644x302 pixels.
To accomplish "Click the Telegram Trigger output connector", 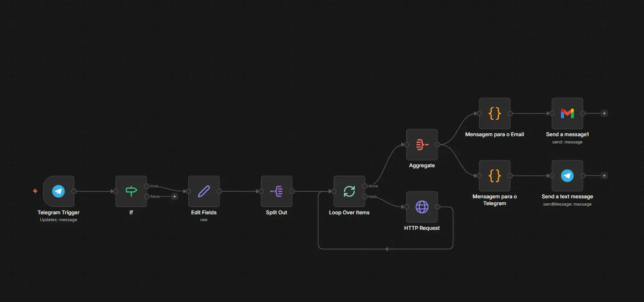I will 74,191.
